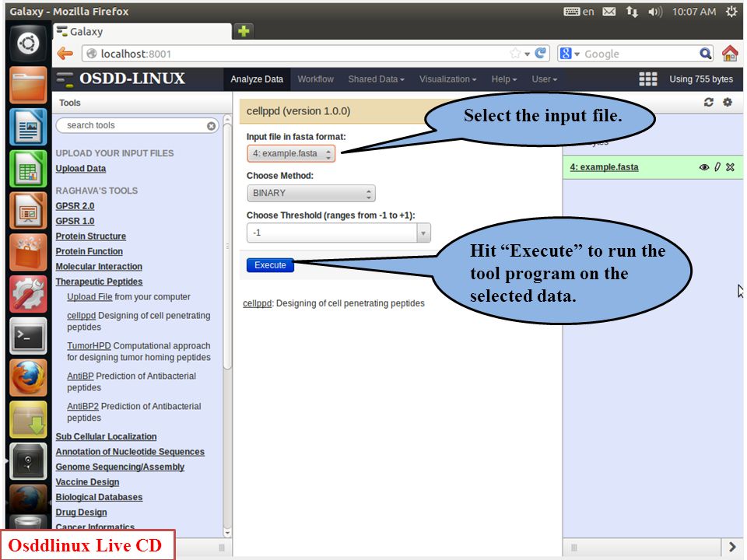Open a new tab with the plus button
This screenshot has width=747, height=560.
244,31
